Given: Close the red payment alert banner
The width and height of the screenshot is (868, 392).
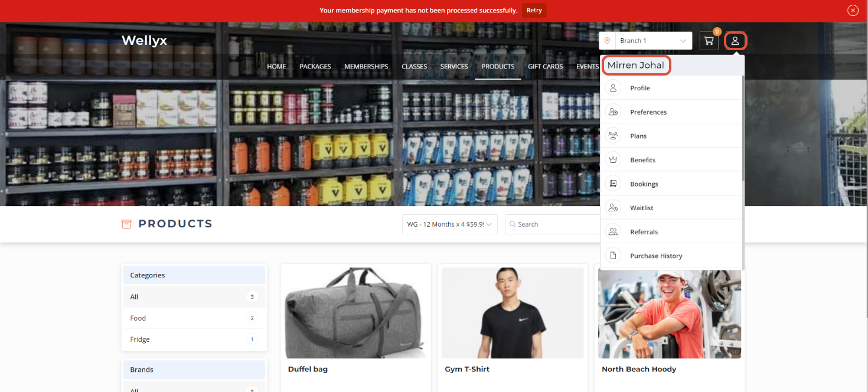Looking at the screenshot, I should [x=853, y=10].
